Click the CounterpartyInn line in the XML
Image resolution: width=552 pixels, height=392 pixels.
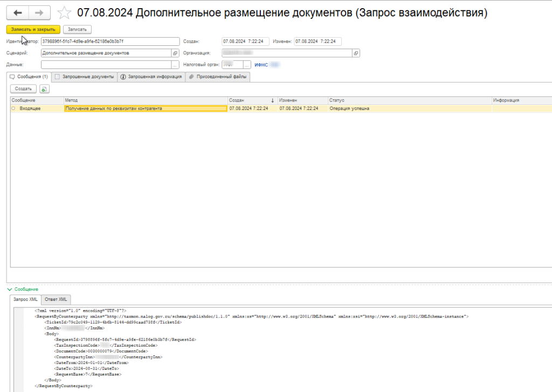click(108, 357)
